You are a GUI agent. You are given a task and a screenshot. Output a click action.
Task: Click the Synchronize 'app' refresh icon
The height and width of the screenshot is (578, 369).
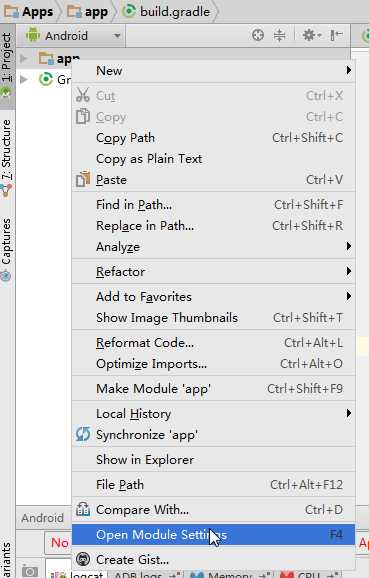click(x=83, y=434)
